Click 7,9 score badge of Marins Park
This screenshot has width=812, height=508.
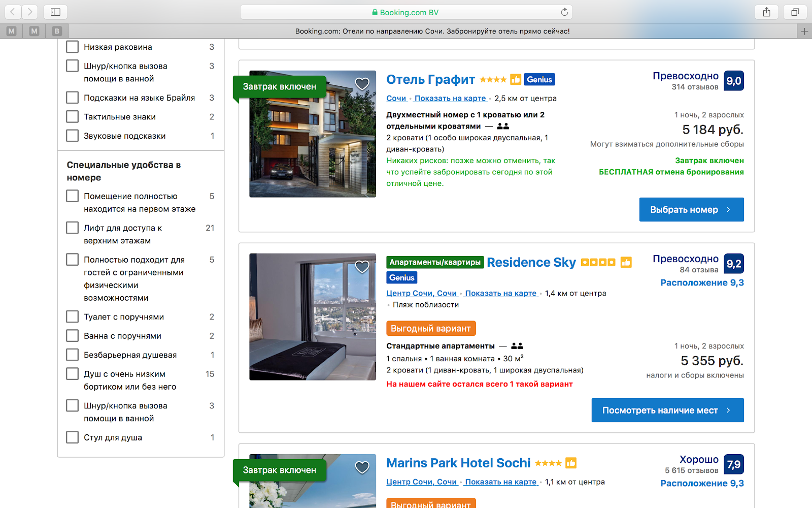pyautogui.click(x=734, y=464)
